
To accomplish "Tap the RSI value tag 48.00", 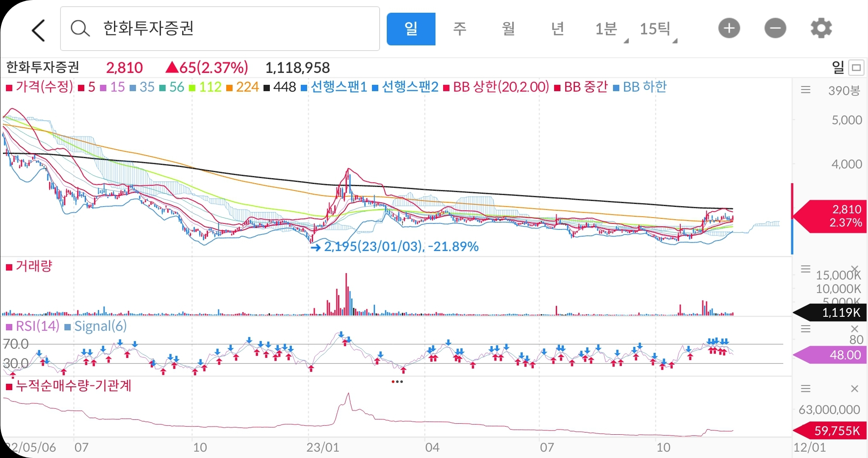I will pos(830,355).
